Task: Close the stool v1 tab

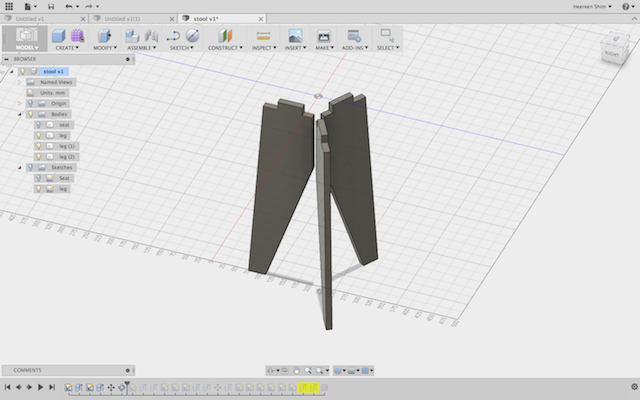Action: click(261, 19)
